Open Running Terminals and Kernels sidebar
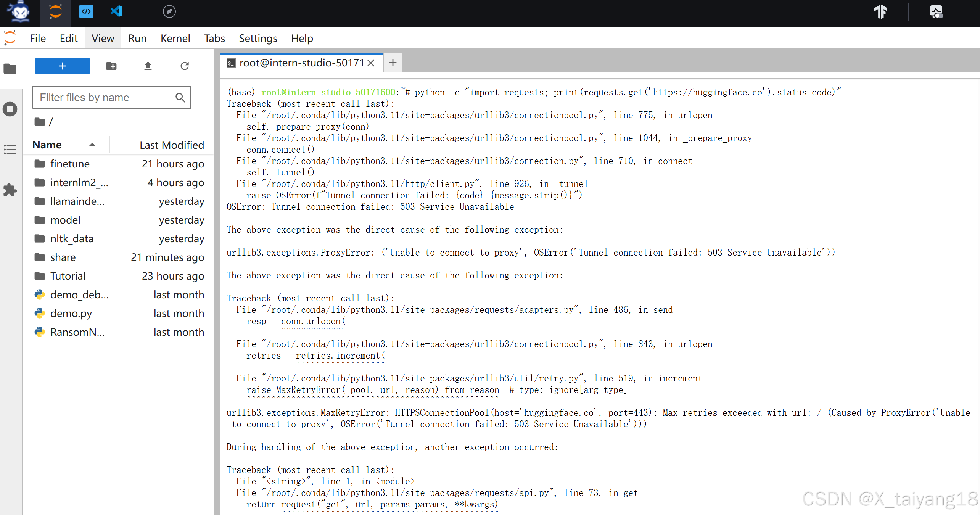 (10, 109)
